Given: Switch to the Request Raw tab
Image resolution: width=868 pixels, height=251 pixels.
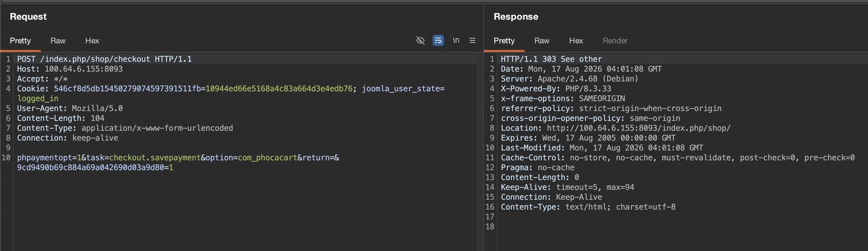Looking at the screenshot, I should [58, 41].
